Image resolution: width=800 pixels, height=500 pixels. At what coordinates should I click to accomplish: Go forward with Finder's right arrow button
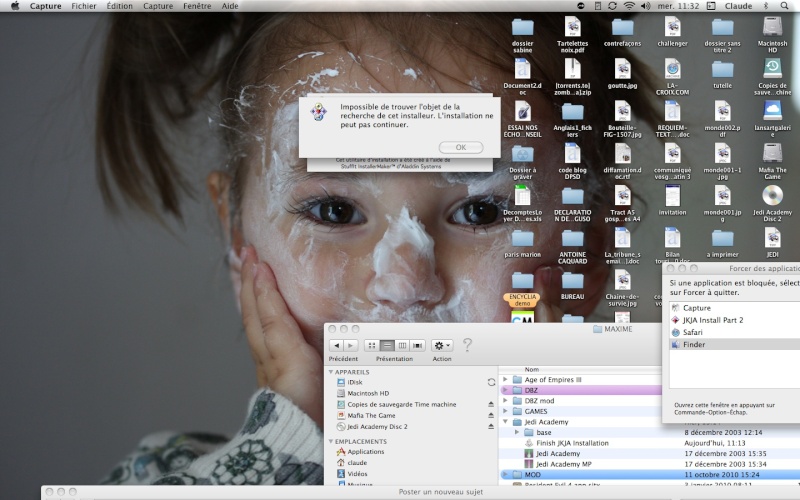[x=351, y=345]
